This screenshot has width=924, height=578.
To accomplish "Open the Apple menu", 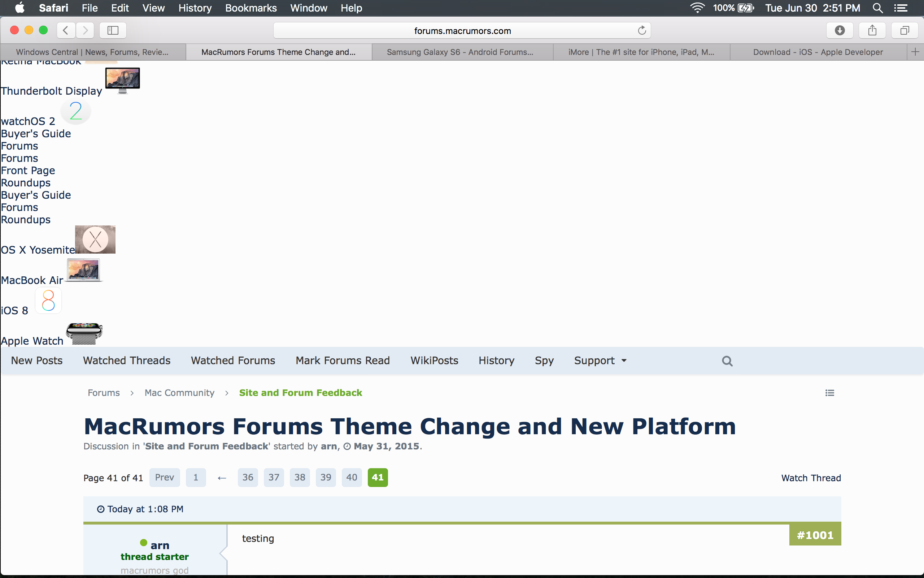I will point(19,8).
